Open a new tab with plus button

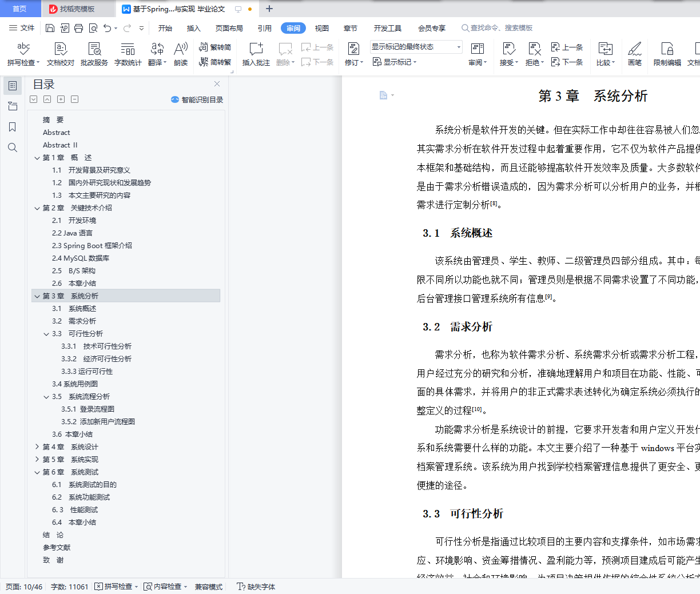point(269,9)
